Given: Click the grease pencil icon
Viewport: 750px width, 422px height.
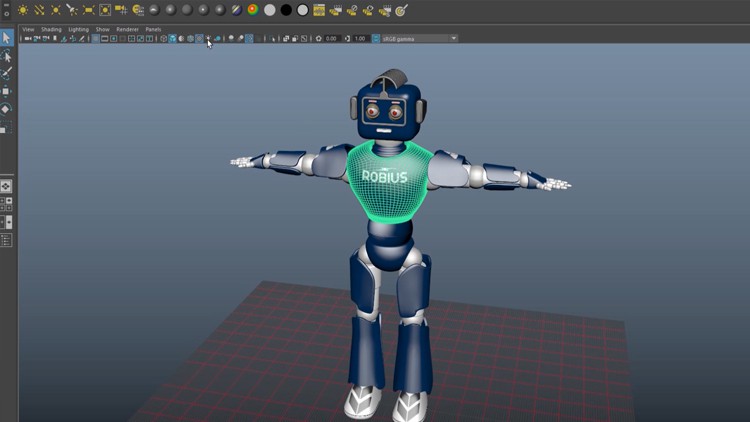Looking at the screenshot, I should click(x=82, y=38).
